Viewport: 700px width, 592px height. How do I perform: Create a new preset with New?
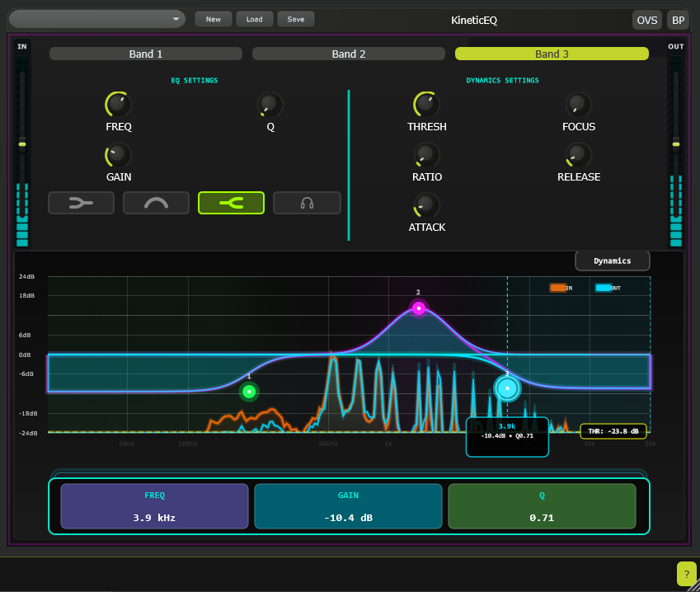pyautogui.click(x=213, y=18)
